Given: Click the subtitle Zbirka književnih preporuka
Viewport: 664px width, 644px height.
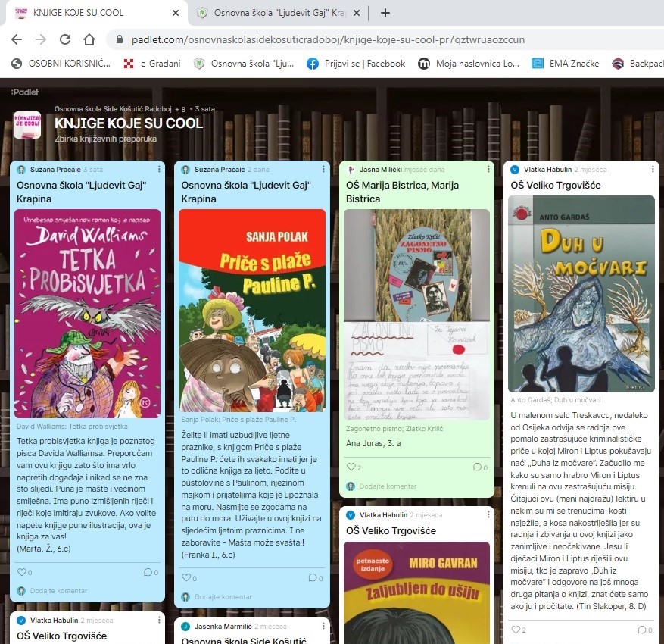Looking at the screenshot, I should (105, 139).
